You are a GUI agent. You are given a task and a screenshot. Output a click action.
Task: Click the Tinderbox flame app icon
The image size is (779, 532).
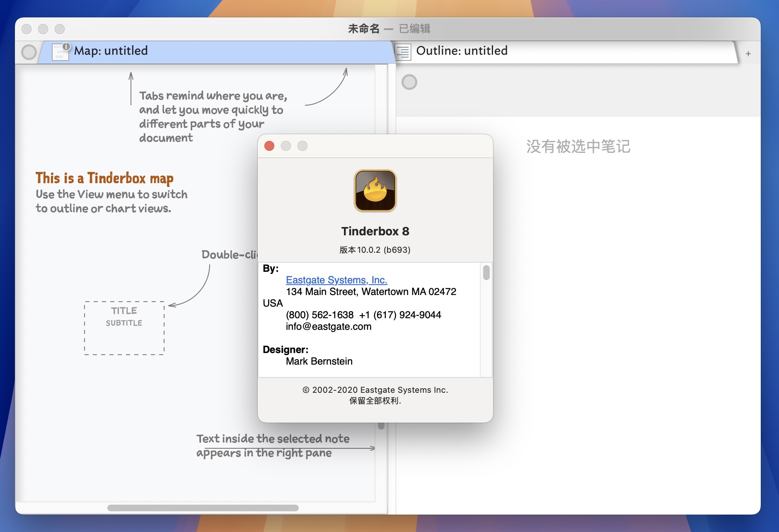click(375, 191)
